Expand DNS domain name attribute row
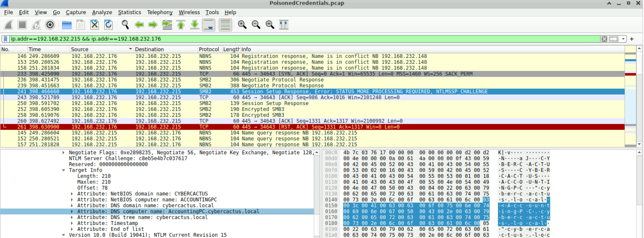 coord(72,206)
